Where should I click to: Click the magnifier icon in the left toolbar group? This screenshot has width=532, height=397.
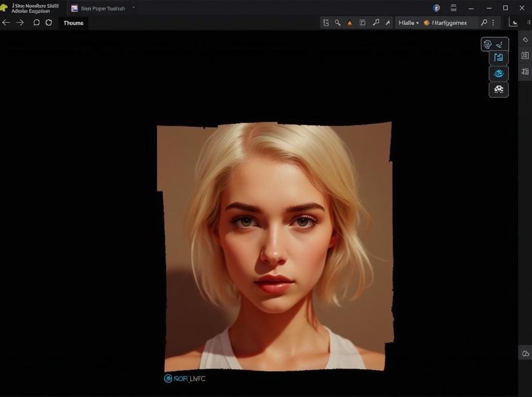[338, 22]
